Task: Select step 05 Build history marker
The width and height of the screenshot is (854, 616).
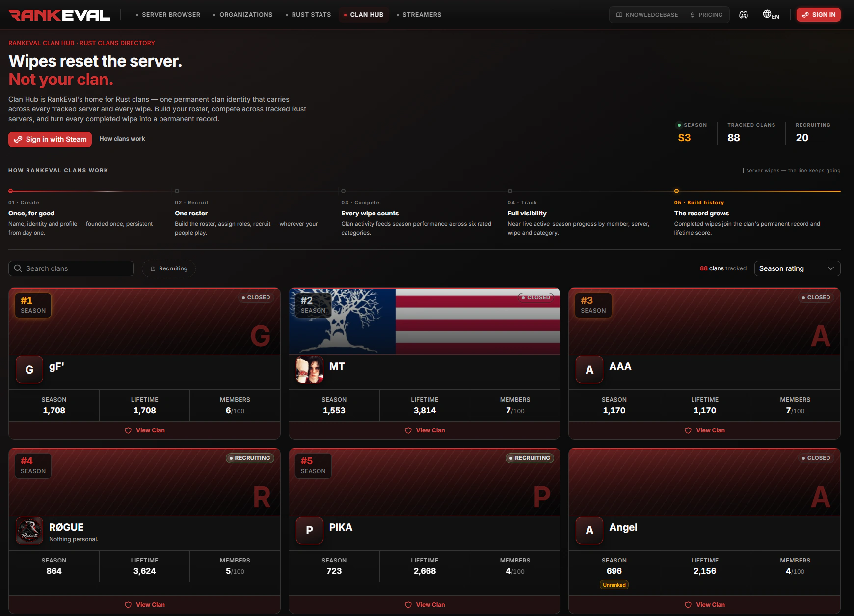Action: pos(677,191)
